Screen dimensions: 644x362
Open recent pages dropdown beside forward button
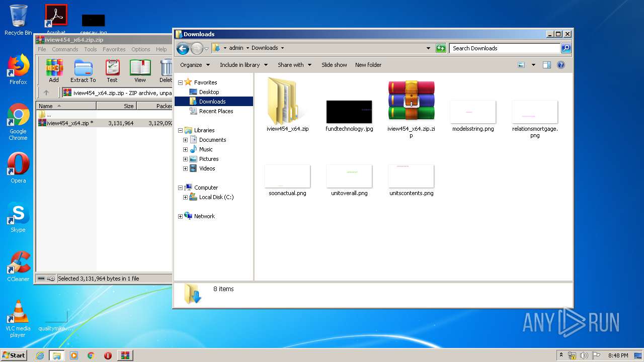tap(206, 49)
